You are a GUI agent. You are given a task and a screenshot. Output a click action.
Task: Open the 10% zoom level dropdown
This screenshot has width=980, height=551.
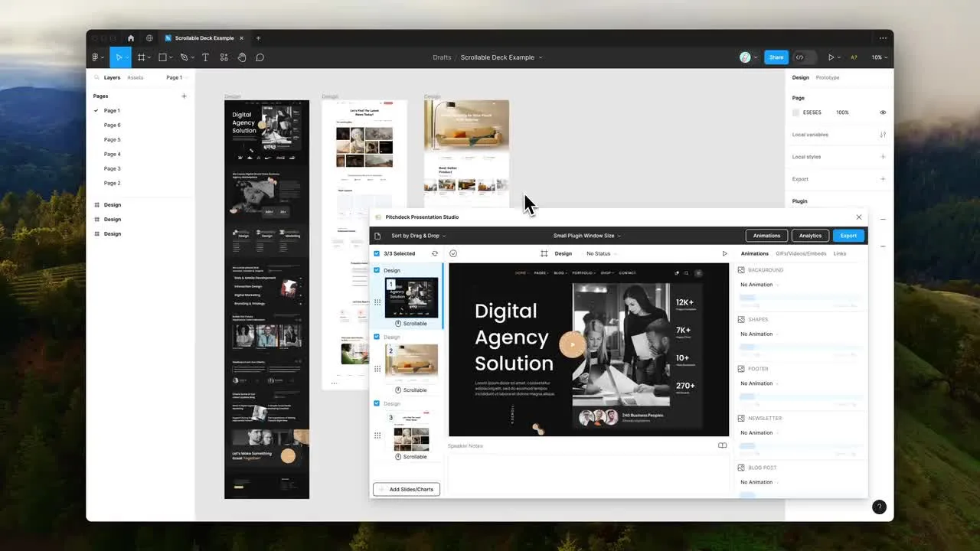[879, 57]
